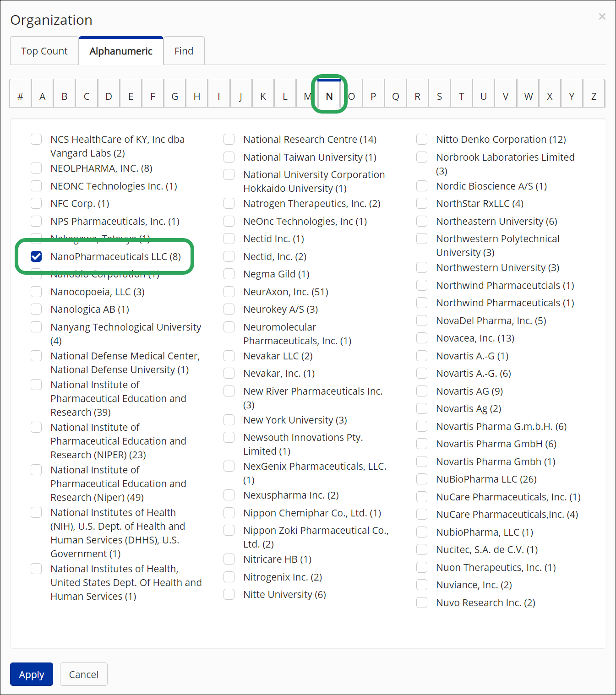Click Novartis A.-G. (6) label
This screenshot has width=616, height=695.
click(474, 373)
